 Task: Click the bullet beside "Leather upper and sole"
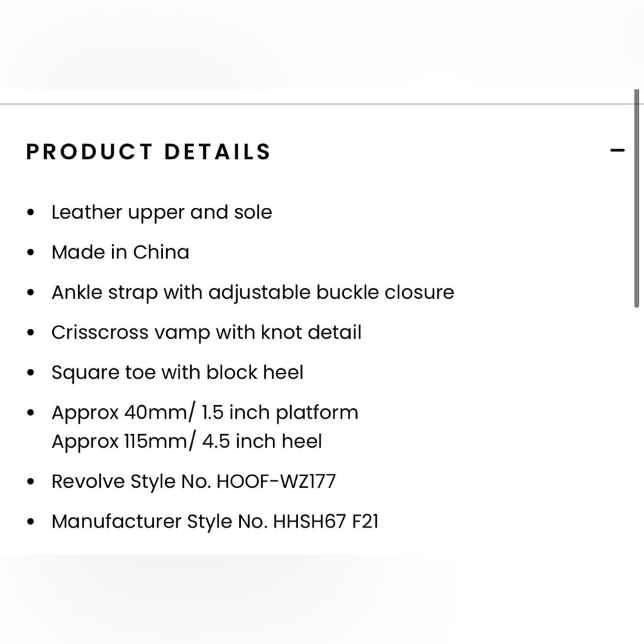click(31, 213)
